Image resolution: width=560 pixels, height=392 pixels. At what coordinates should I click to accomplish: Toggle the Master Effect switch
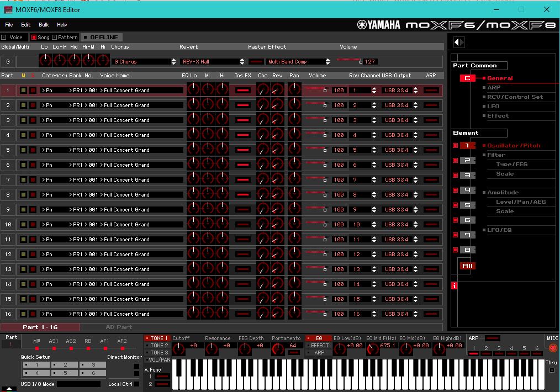click(x=256, y=62)
